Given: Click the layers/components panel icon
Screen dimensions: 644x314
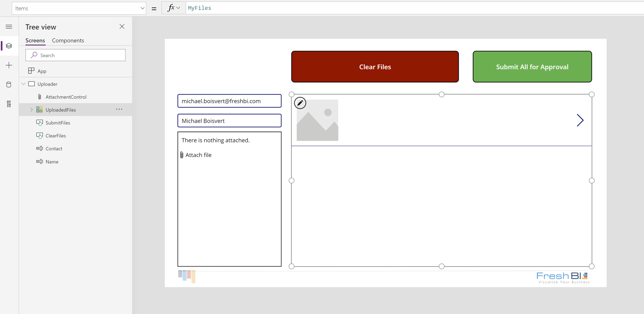Looking at the screenshot, I should point(9,46).
